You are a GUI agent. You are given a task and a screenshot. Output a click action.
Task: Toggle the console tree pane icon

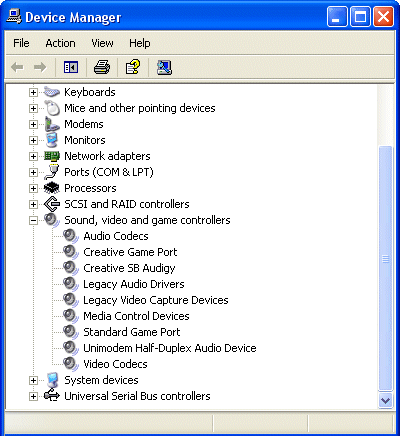pyautogui.click(x=71, y=67)
